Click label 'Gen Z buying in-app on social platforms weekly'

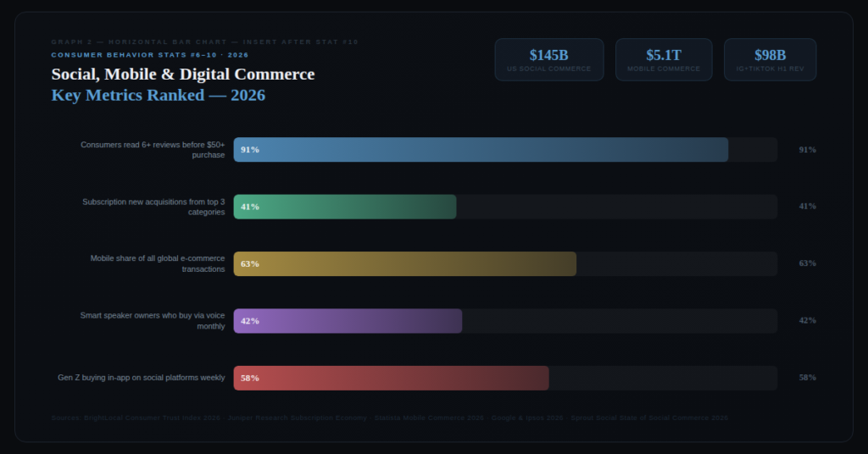142,378
